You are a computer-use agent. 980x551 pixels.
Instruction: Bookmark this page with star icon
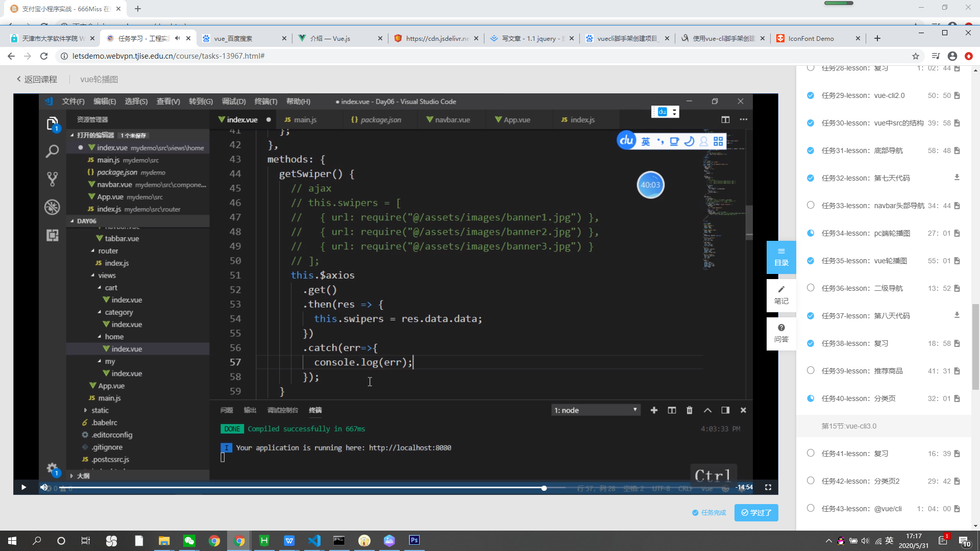tap(915, 56)
